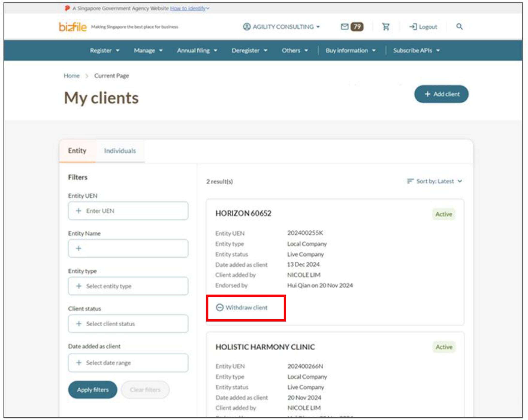The height and width of the screenshot is (420, 528).
Task: Click the date 20 Nov 2024 under Holistic Harmony
Action: point(304,397)
